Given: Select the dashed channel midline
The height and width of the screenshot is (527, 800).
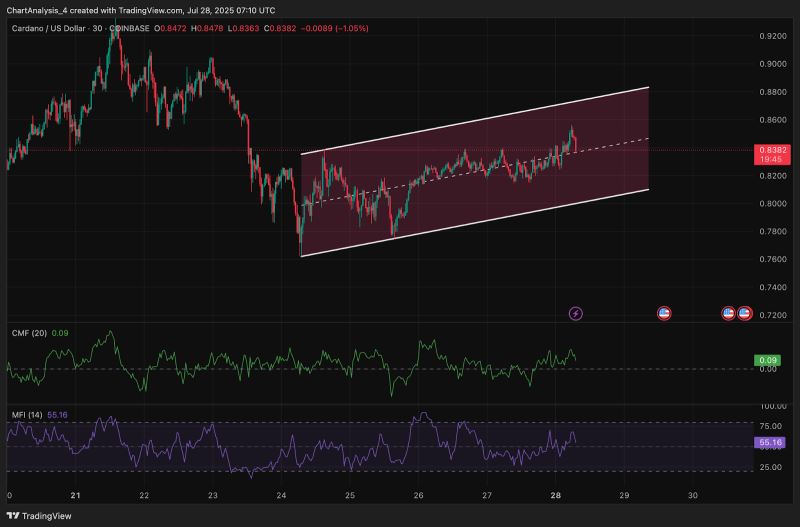Looking at the screenshot, I should pos(620,143).
